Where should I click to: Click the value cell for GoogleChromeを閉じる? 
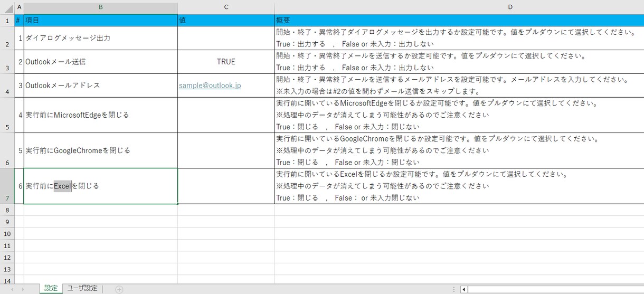(x=226, y=150)
